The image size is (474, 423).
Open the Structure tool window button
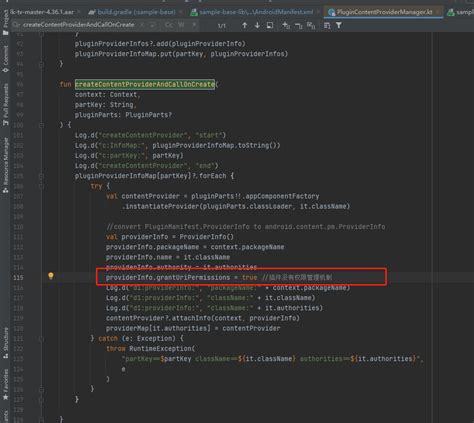click(x=5, y=342)
